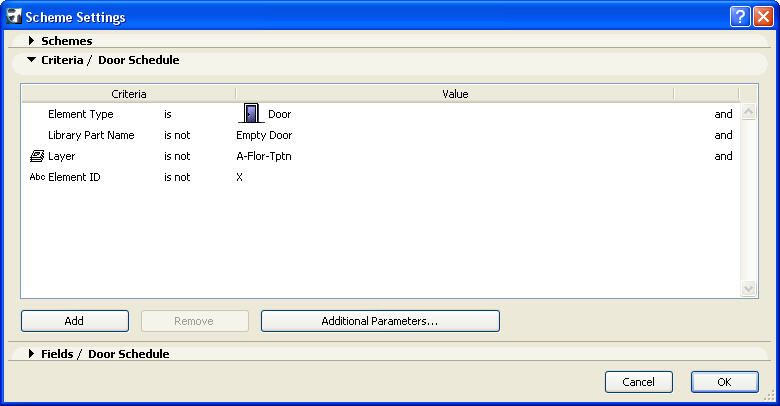Change 'is not' operator of Library Part Name
Viewport: 780px width, 406px height.
coord(177,135)
